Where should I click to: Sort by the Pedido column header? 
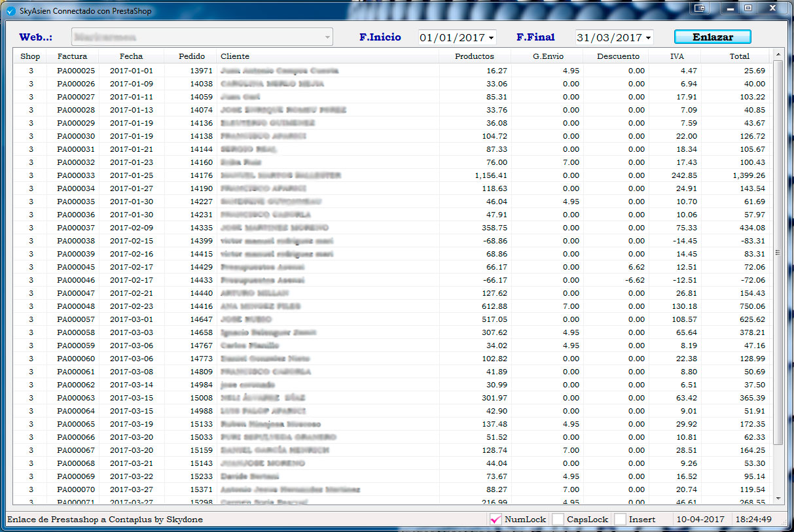[191, 56]
